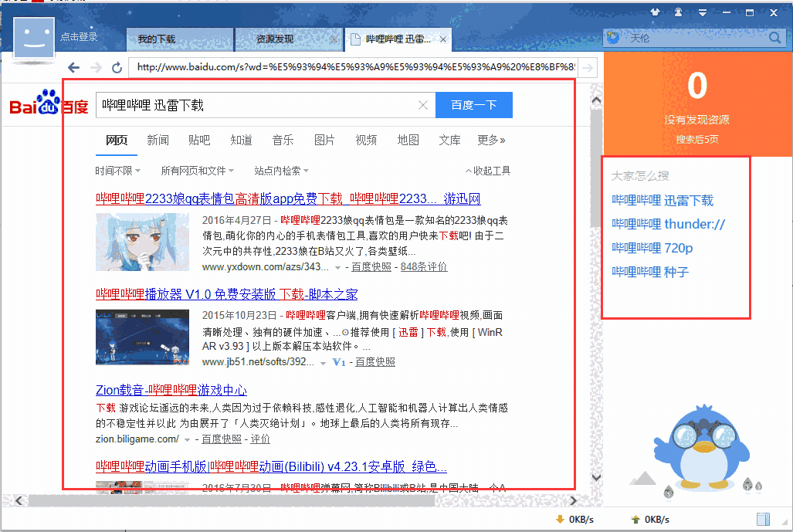Switch to the 资源发现 tab
The image size is (793, 532).
point(274,39)
